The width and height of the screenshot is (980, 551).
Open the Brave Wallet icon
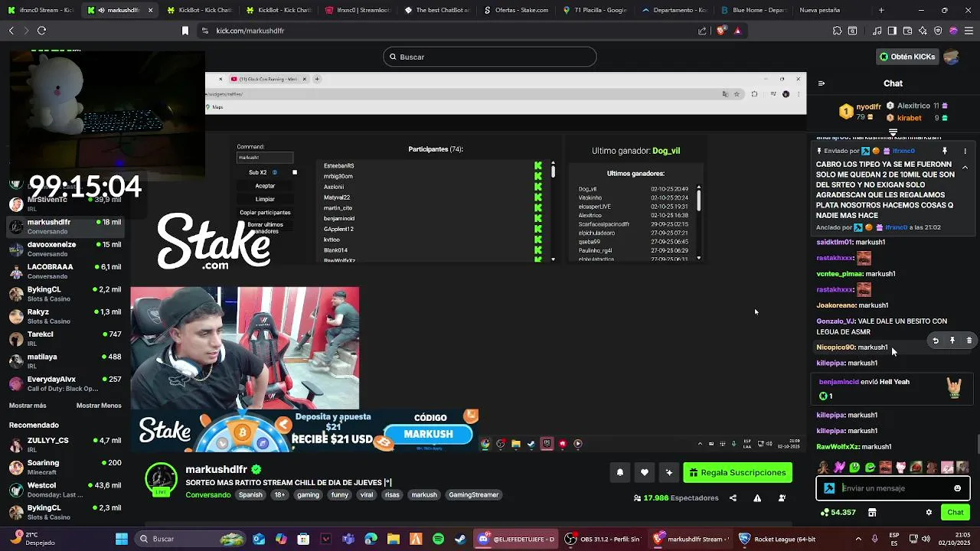tap(907, 31)
